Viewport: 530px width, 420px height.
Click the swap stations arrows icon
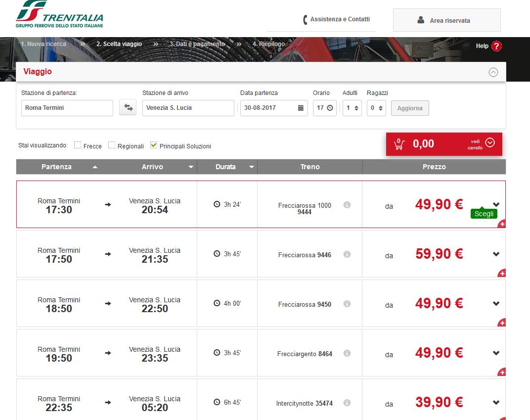pos(128,107)
